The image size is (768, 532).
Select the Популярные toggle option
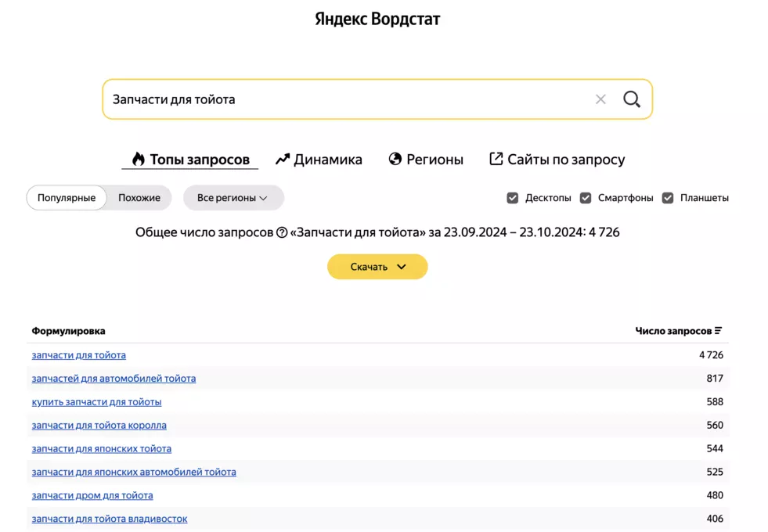[x=67, y=198]
